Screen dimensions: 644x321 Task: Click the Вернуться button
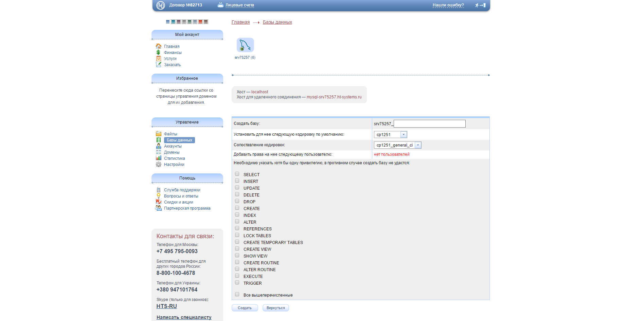click(x=275, y=308)
